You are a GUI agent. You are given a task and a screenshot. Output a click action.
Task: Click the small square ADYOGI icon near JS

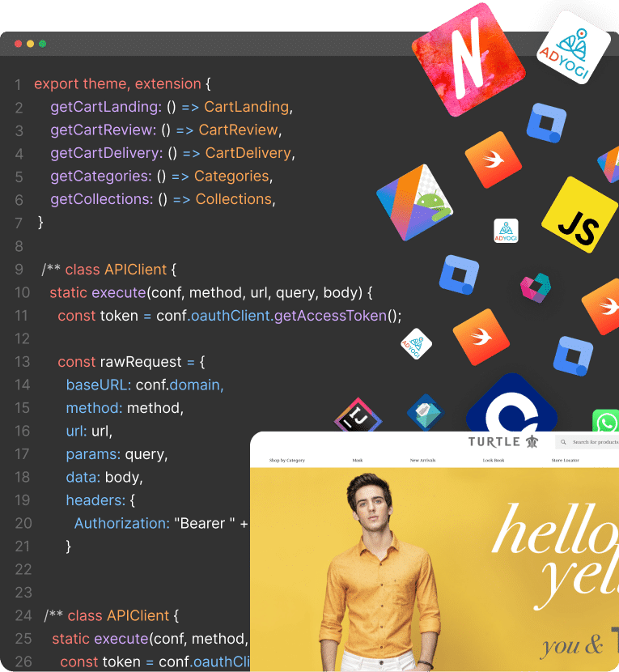click(x=506, y=231)
